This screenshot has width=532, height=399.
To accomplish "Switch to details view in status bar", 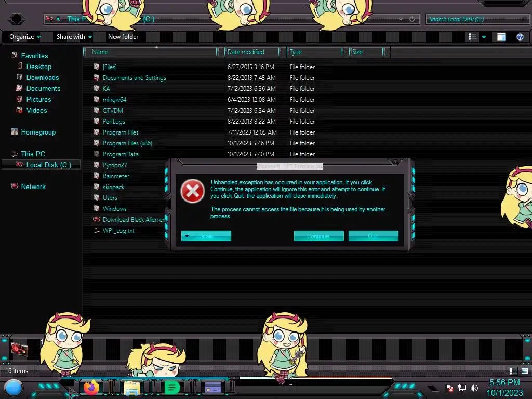I will tap(513, 371).
